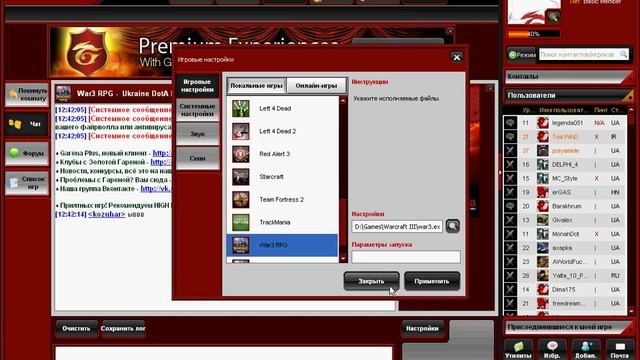Open Garena Plus новый клиент link
The image size is (640, 360).
point(162,153)
